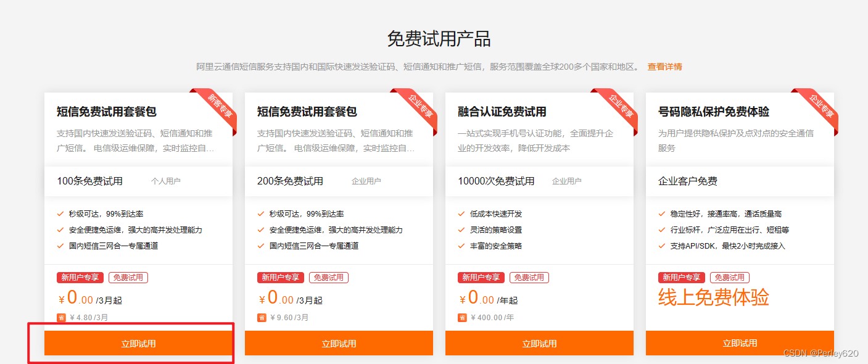
Task: Click the checkmark beside 低成本快速开发
Action: click(x=461, y=214)
